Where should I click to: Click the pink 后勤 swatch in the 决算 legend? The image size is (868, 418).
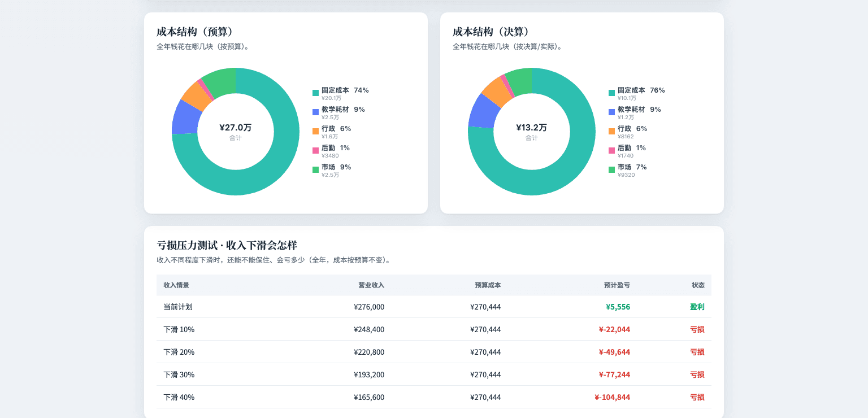coord(611,150)
